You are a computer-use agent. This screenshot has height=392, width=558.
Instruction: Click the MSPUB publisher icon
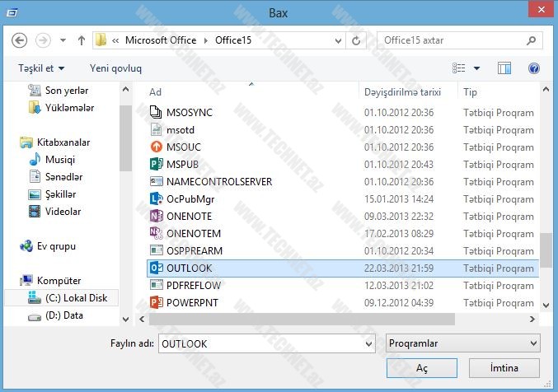coord(157,165)
